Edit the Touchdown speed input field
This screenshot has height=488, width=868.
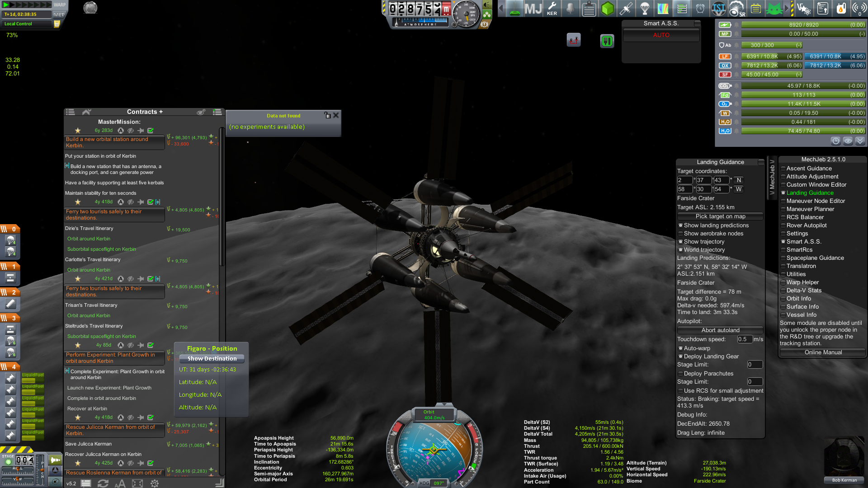tap(745, 339)
